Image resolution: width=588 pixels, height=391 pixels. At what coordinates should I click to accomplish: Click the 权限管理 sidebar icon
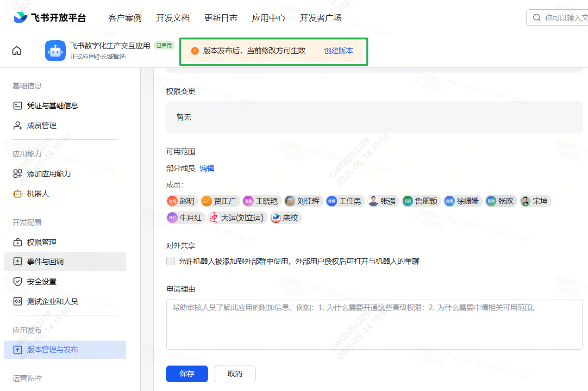pos(18,242)
